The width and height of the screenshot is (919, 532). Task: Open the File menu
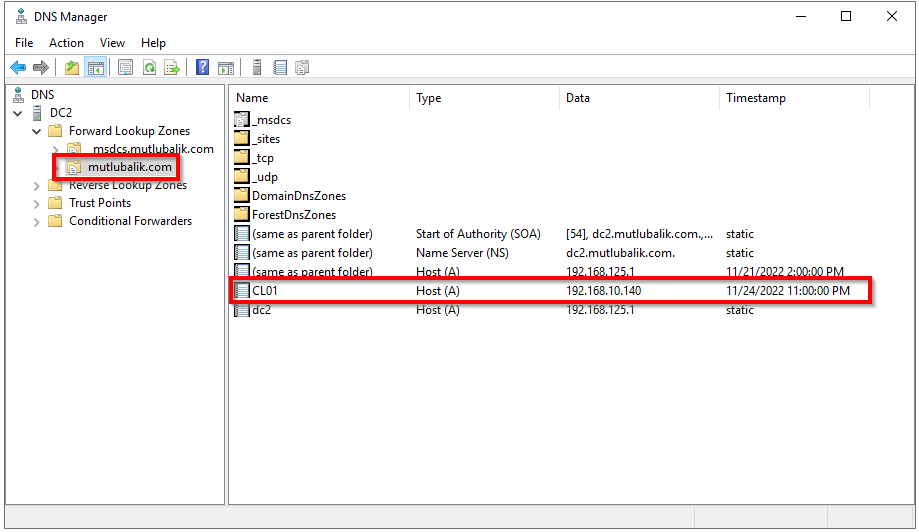point(24,43)
